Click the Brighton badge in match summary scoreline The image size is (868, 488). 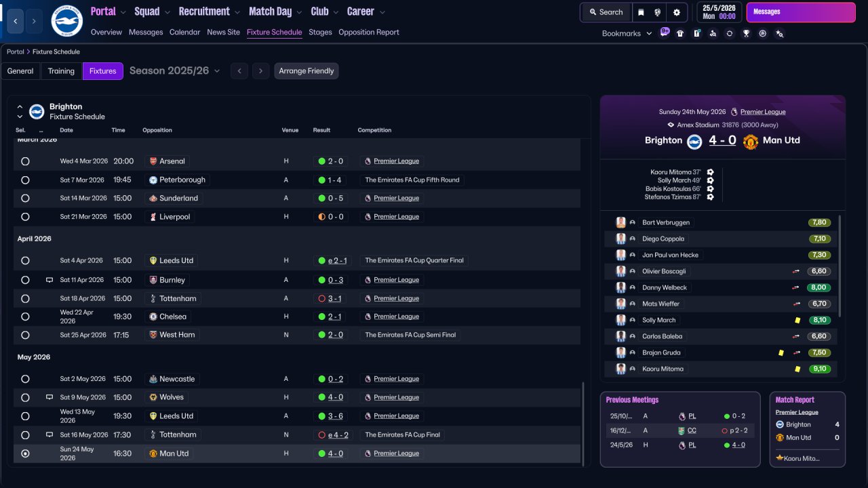[x=694, y=141]
